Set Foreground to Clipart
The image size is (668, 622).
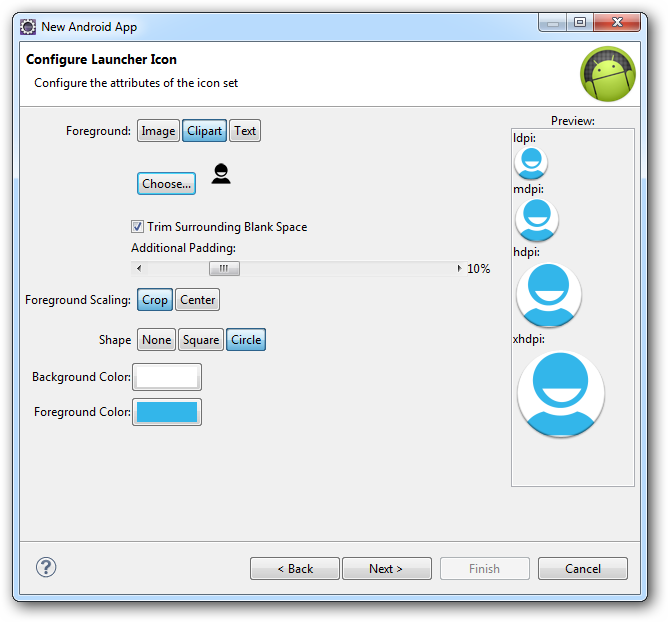coord(204,131)
